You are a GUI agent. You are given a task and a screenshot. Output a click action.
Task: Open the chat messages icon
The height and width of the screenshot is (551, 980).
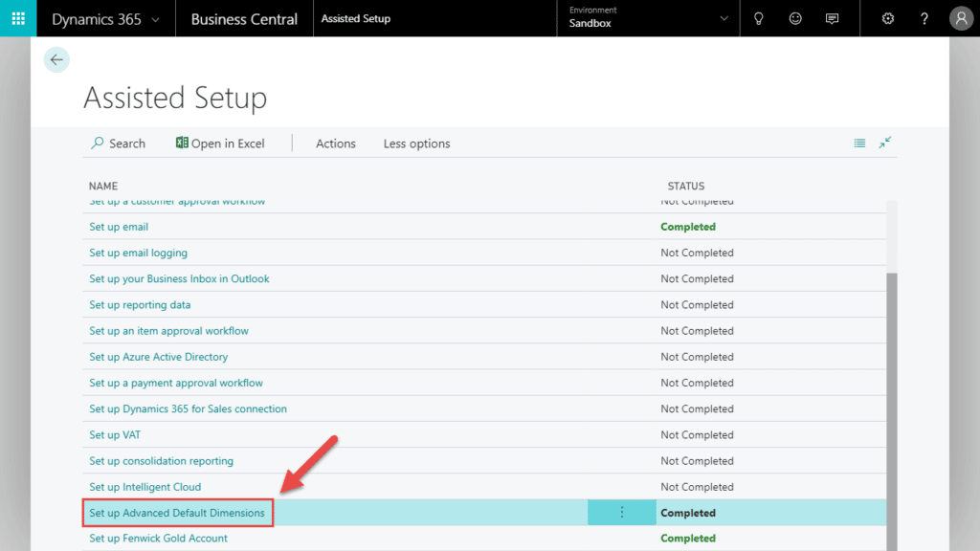point(832,18)
